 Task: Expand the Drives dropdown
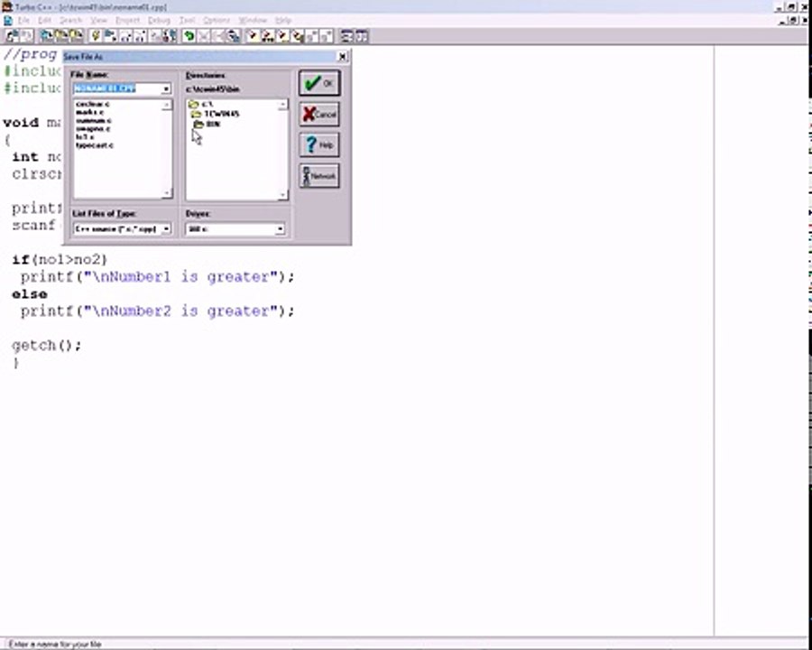pos(280,228)
